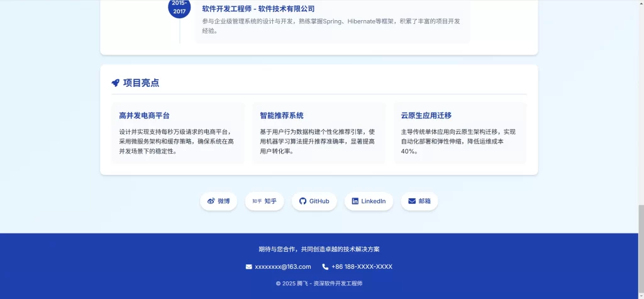
Task: Click the 2015-2017 timeline badge
Action: (x=179, y=8)
